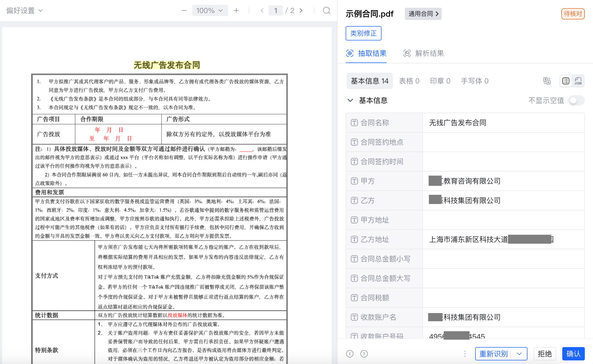The width and height of the screenshot is (593, 364).
Task: Click the 类别修正 button
Action: point(363,33)
